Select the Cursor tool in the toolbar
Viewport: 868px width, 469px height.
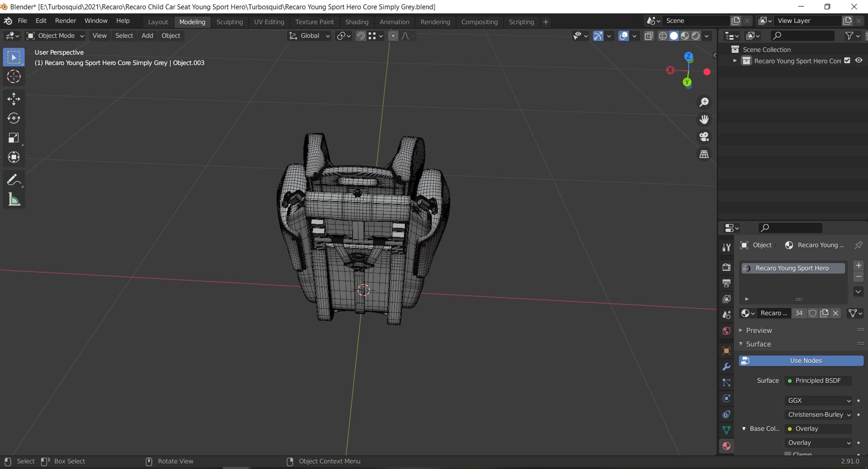pyautogui.click(x=14, y=77)
